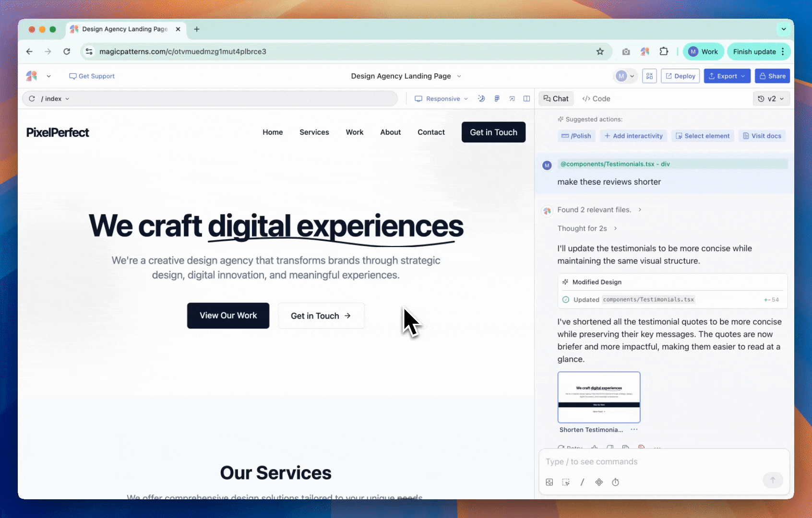Toggle the dark mode preview icon
The height and width of the screenshot is (518, 812).
click(481, 99)
